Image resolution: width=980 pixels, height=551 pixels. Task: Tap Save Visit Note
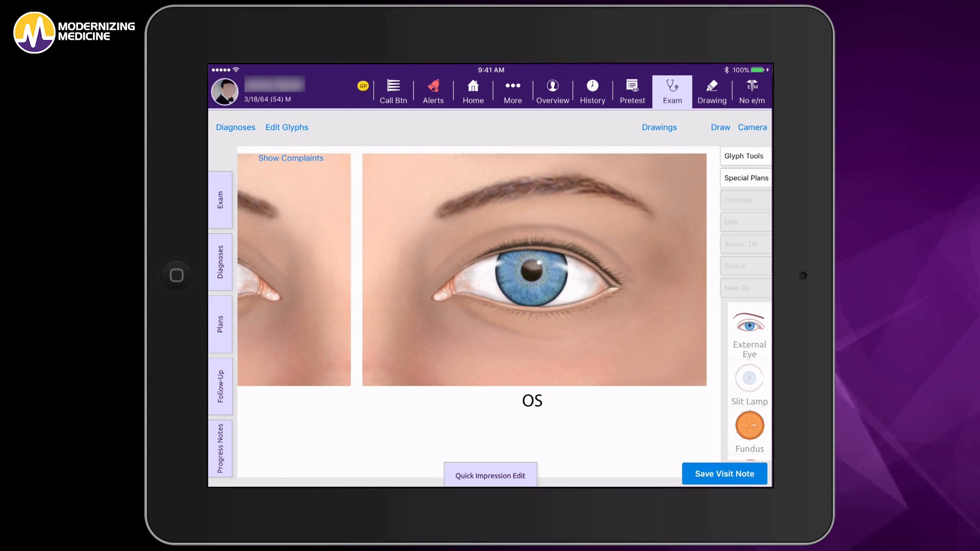click(724, 473)
